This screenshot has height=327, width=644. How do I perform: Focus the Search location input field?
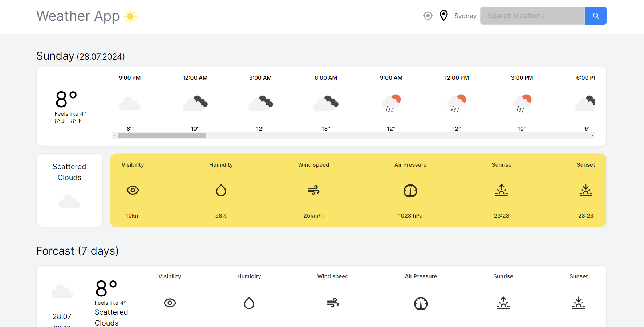click(x=532, y=16)
